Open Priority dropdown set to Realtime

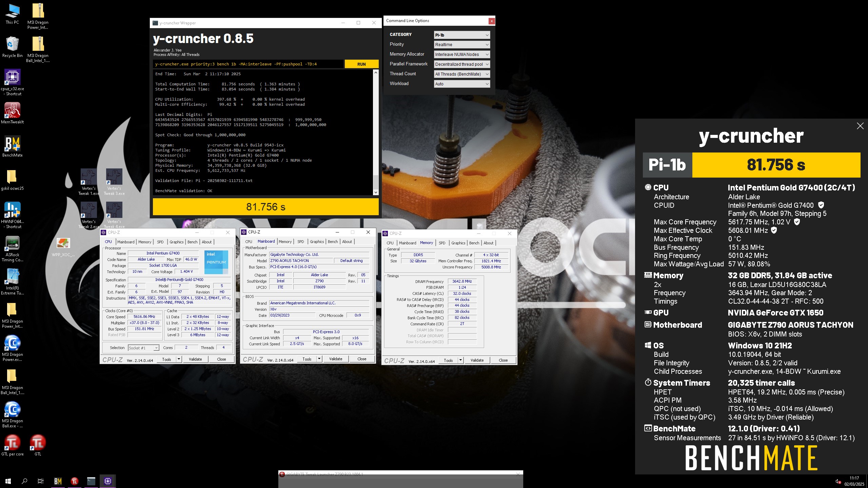coord(462,45)
